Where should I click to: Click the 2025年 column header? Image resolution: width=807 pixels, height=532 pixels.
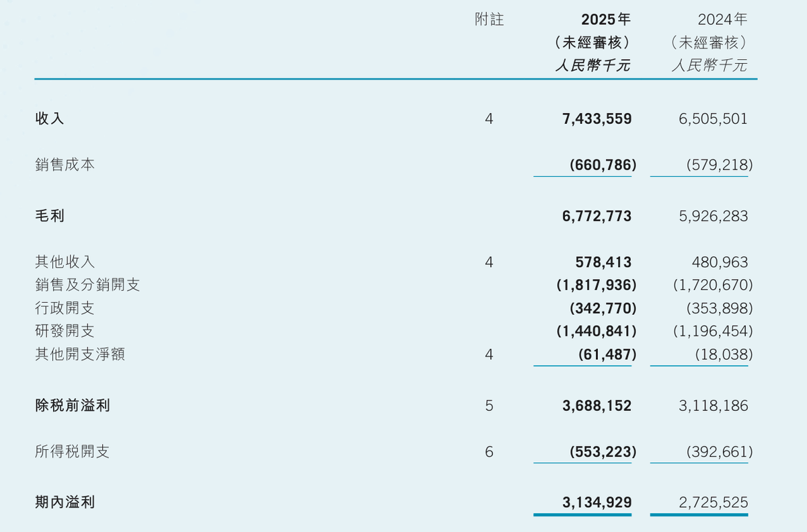click(x=606, y=20)
